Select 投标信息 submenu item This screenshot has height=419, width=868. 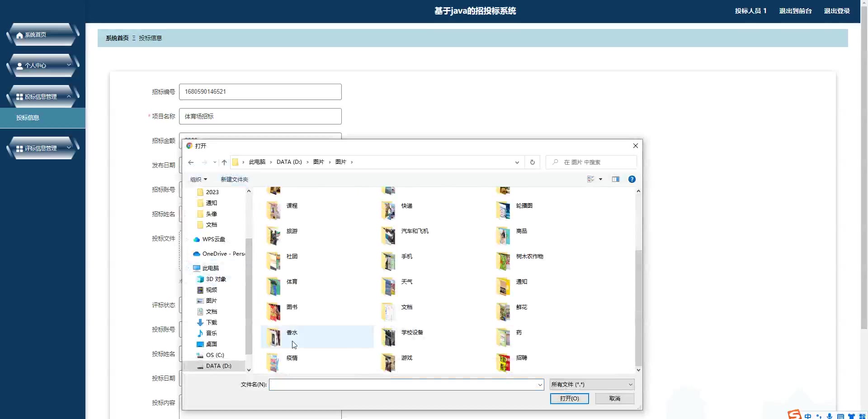tap(42, 118)
